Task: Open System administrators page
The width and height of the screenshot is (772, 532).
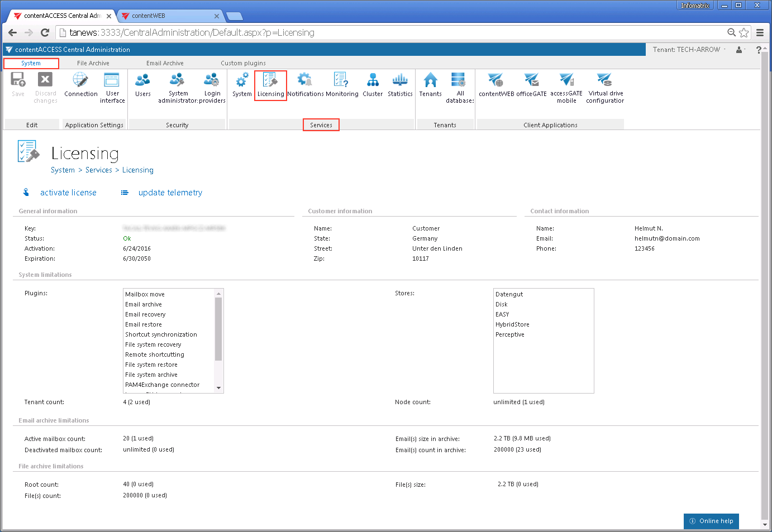Action: tap(178, 88)
